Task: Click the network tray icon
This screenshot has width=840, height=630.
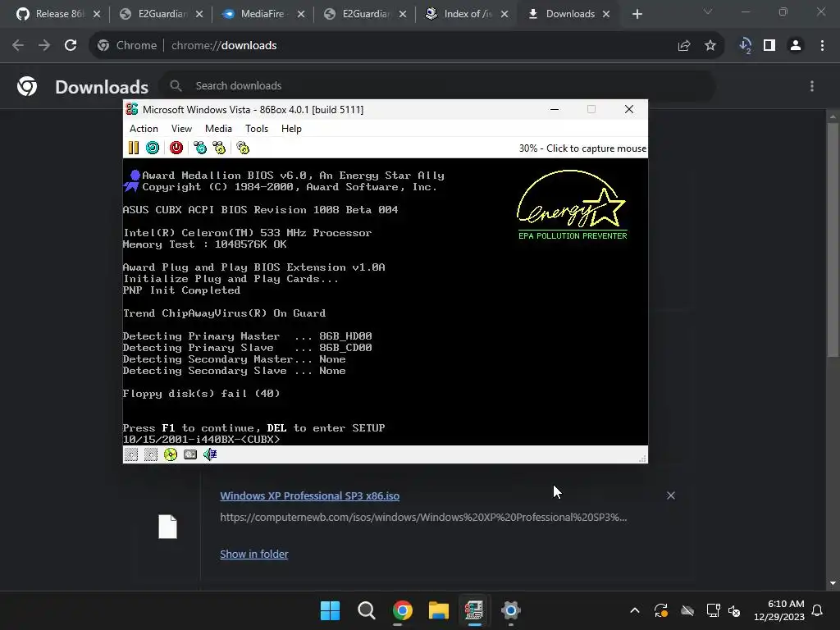Action: tap(713, 610)
